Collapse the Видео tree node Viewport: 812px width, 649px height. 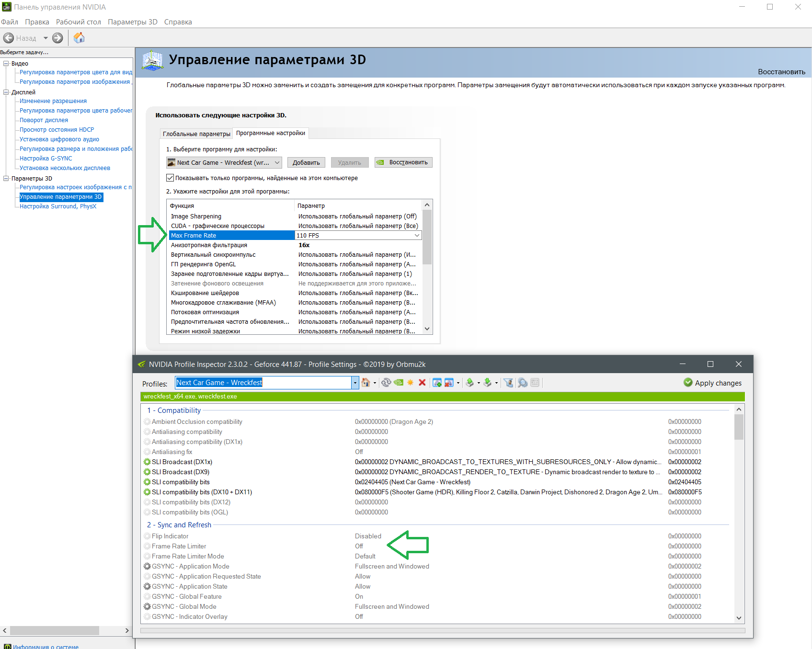(x=6, y=64)
